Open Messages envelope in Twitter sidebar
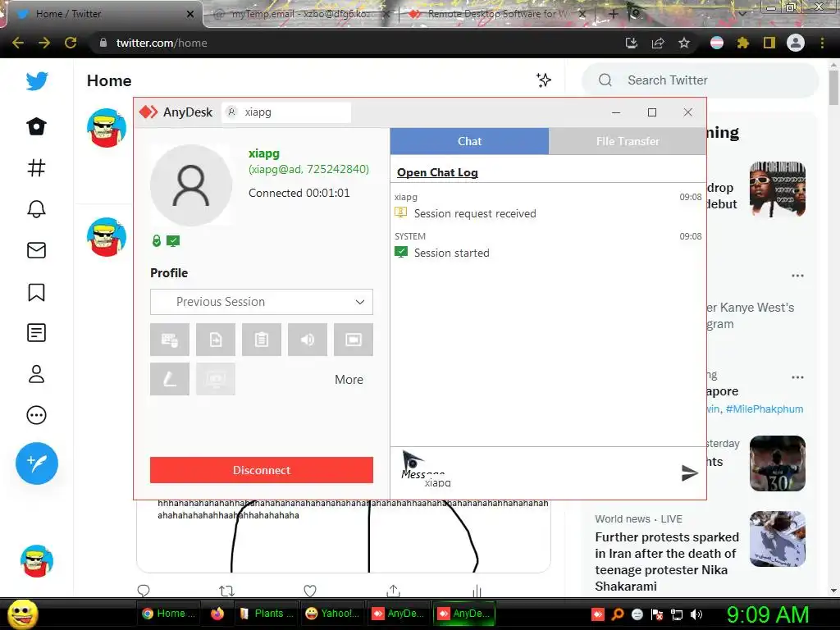The width and height of the screenshot is (840, 630). 36,250
